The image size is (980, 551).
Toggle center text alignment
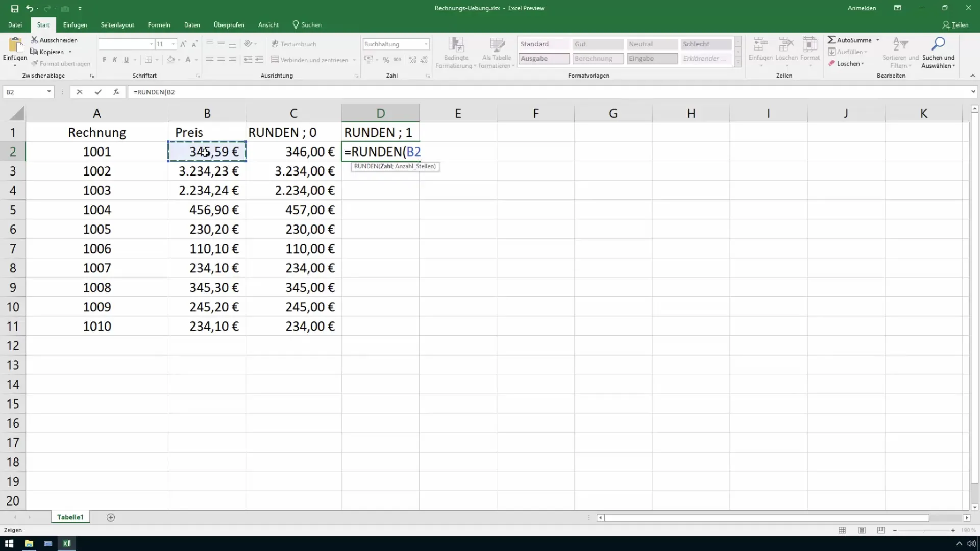coord(220,60)
